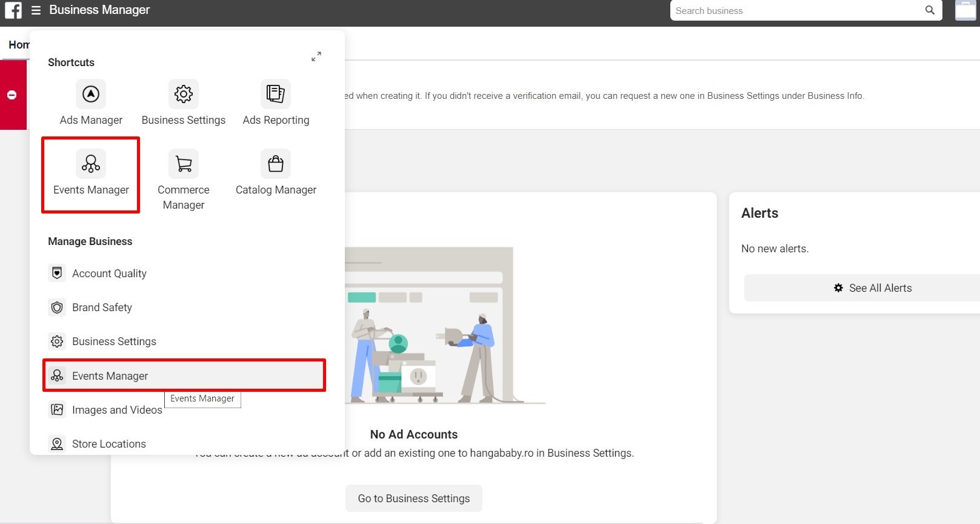The height and width of the screenshot is (524, 980).
Task: Click the Store Locations pin icon
Action: [x=57, y=444]
